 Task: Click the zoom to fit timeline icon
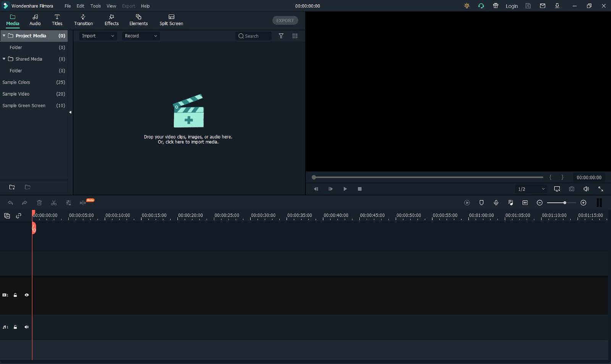pos(525,203)
